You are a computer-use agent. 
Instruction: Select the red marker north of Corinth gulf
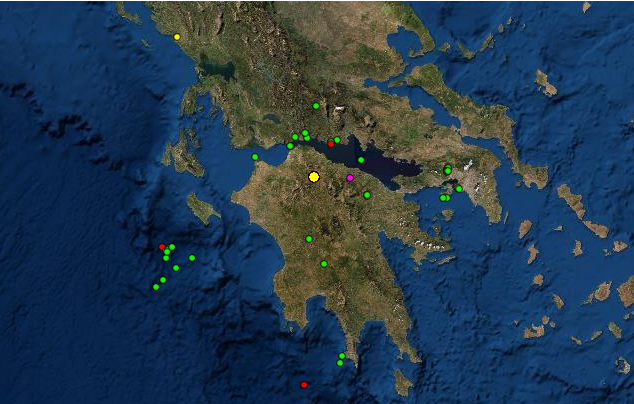pos(331,144)
